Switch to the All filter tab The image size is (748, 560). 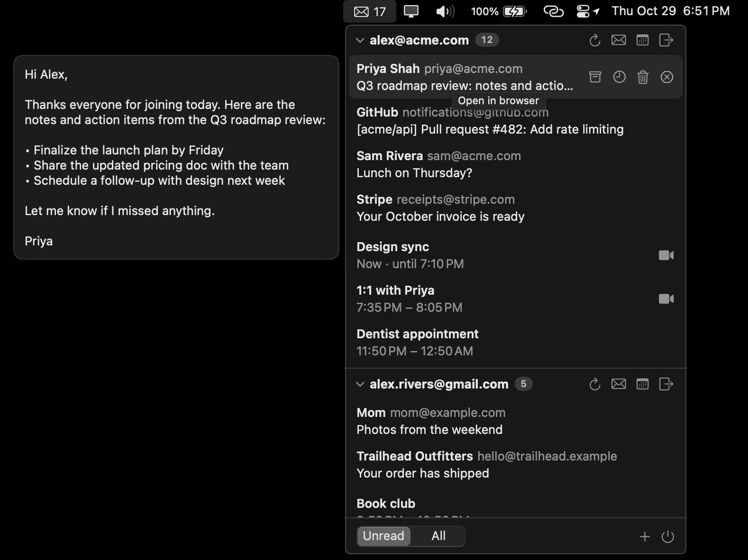coord(438,536)
